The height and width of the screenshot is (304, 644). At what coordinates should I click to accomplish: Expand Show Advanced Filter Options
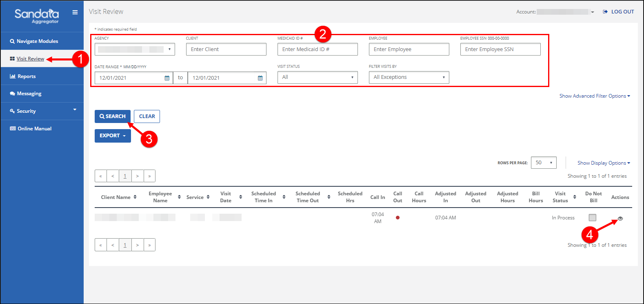[594, 96]
